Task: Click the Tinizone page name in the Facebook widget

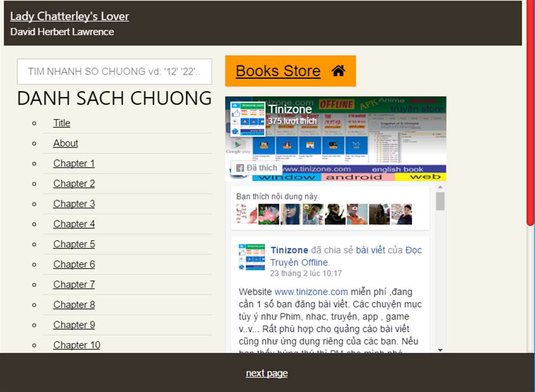Action: (290, 109)
